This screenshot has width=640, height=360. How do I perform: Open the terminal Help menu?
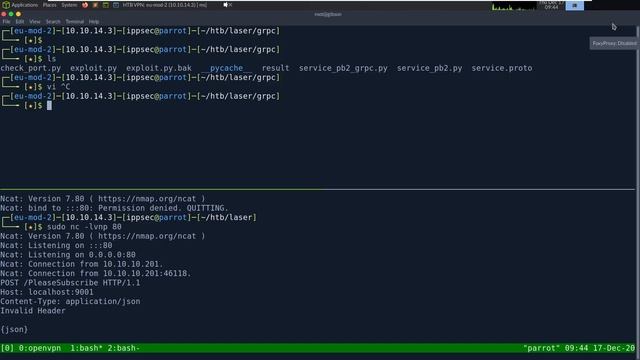[94, 21]
